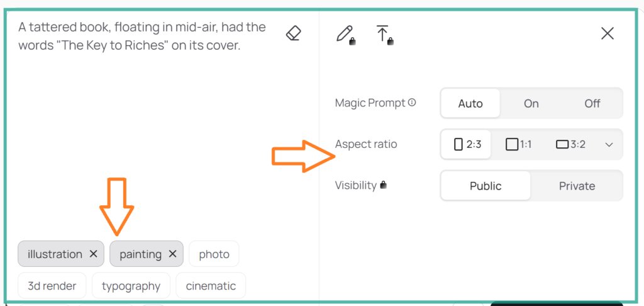Expand more aspect ratio options
Viewport: 644px width, 306px height.
(609, 144)
